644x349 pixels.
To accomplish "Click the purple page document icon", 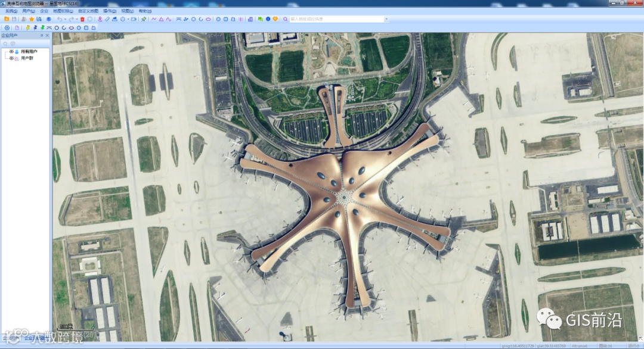I will (17, 28).
